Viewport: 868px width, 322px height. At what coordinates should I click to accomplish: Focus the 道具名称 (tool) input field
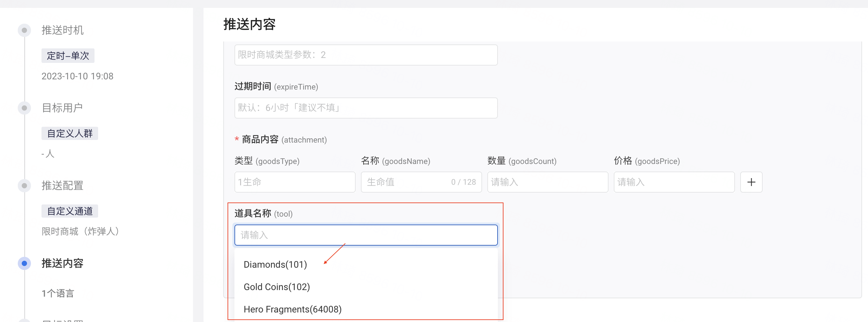366,235
